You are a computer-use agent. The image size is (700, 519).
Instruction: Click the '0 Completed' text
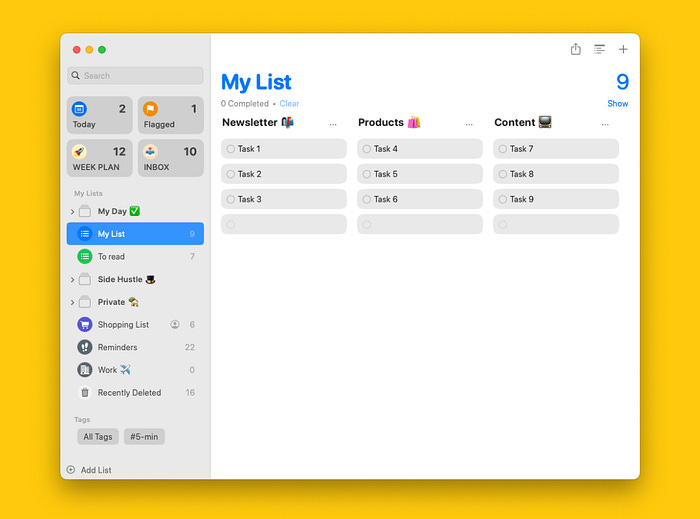tap(245, 104)
